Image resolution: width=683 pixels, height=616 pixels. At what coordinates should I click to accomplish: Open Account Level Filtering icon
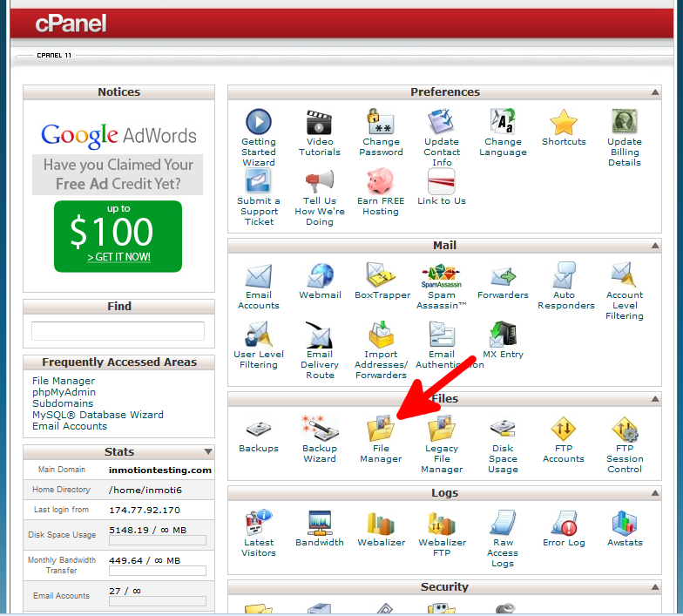(624, 275)
